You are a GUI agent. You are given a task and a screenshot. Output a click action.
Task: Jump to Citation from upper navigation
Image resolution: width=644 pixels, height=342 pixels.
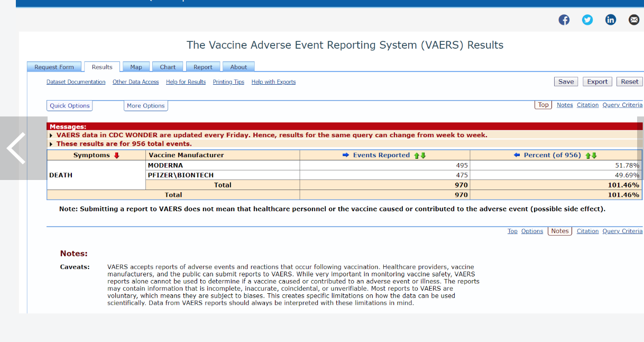point(587,105)
